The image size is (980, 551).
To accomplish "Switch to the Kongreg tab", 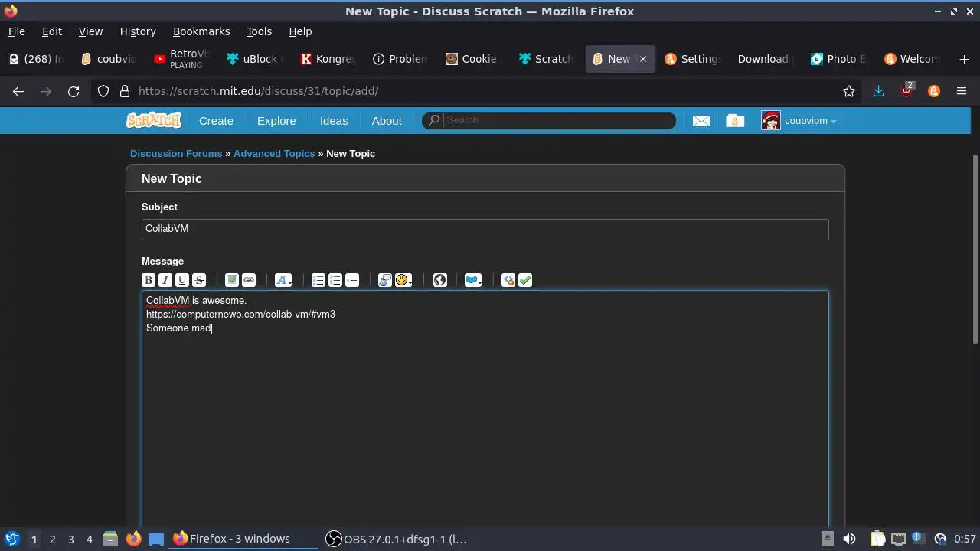I will point(328,59).
